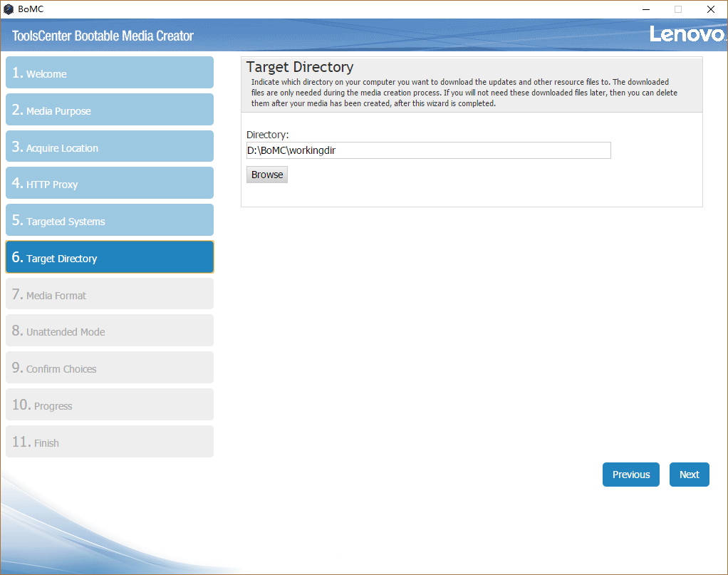
Task: Select step 6 Target Directory
Action: click(110, 257)
